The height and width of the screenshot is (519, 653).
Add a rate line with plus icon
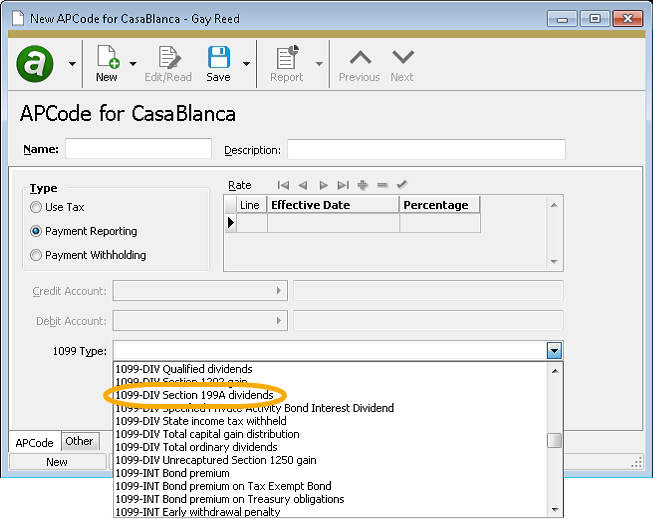362,185
